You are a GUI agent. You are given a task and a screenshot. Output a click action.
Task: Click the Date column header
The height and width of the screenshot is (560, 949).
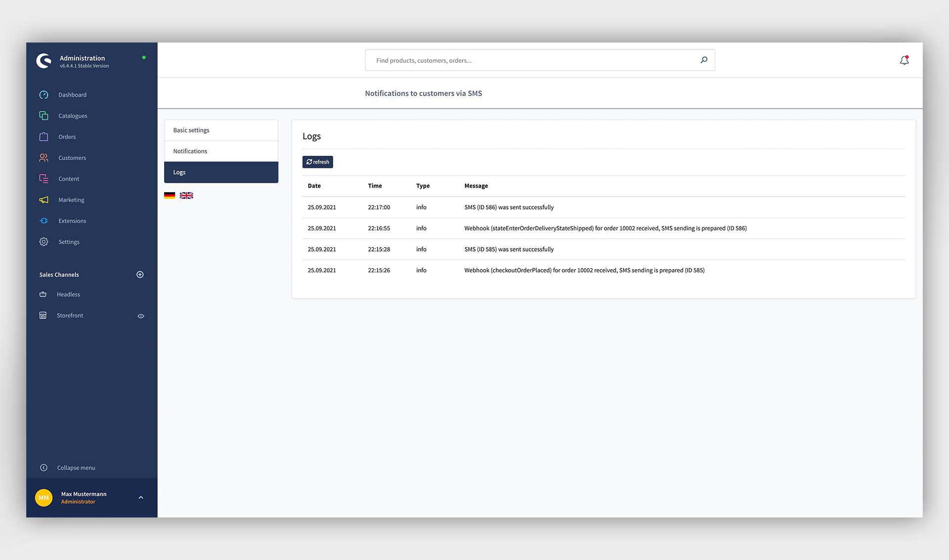pyautogui.click(x=314, y=186)
